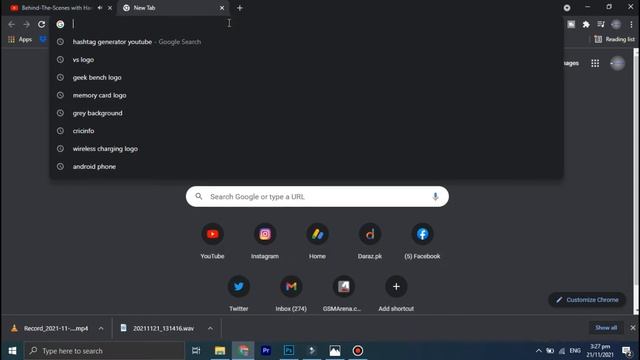Open the media control toolbar icon

point(601,24)
